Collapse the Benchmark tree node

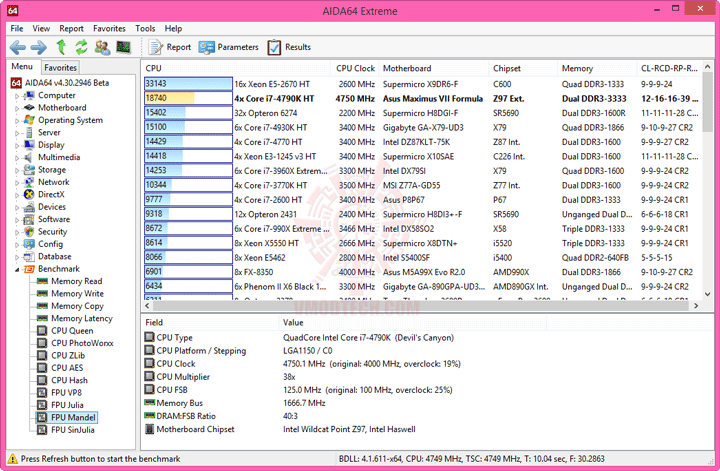[17, 269]
